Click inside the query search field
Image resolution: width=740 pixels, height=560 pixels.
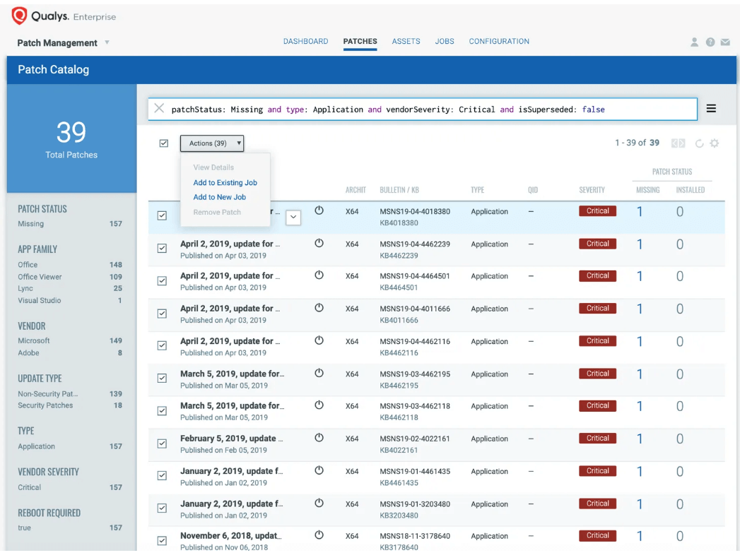pos(424,109)
